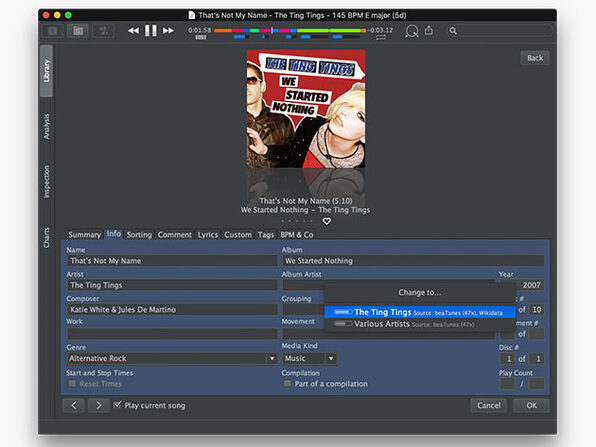This screenshot has width=596, height=447.
Task: Open the Library side tab
Action: point(46,71)
